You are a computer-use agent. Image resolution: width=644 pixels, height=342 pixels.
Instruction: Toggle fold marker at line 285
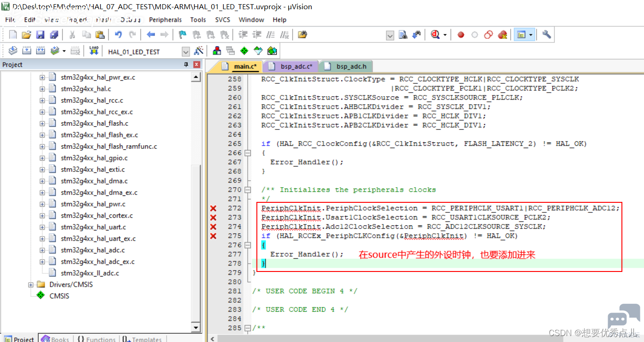pos(248,328)
